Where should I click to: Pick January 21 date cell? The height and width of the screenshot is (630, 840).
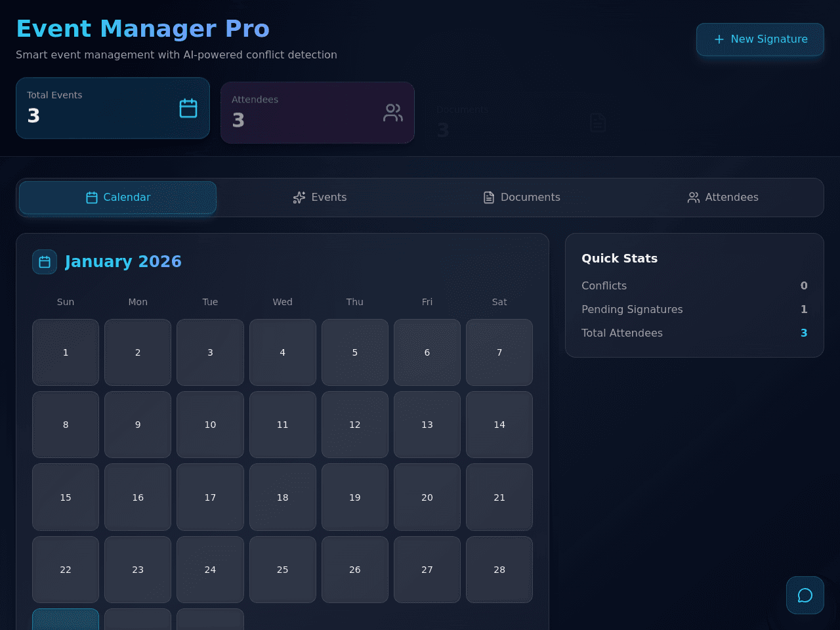coord(499,497)
